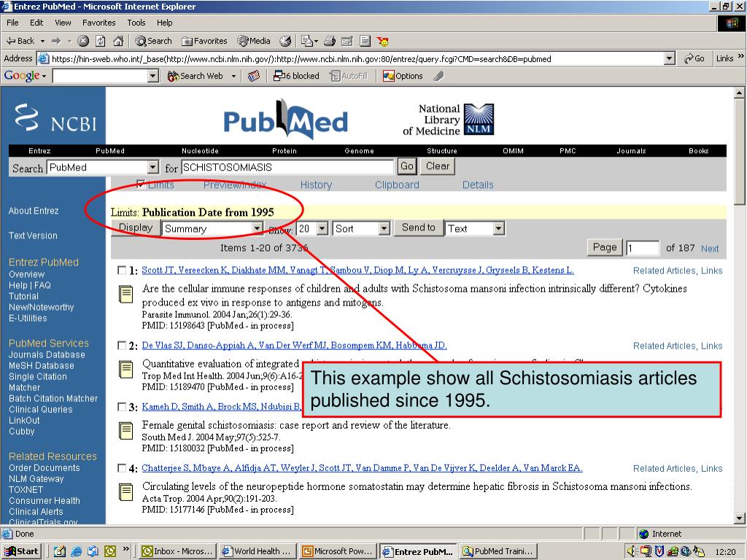747x560 pixels.
Task: Click the Edit page icon
Action: 347,41
